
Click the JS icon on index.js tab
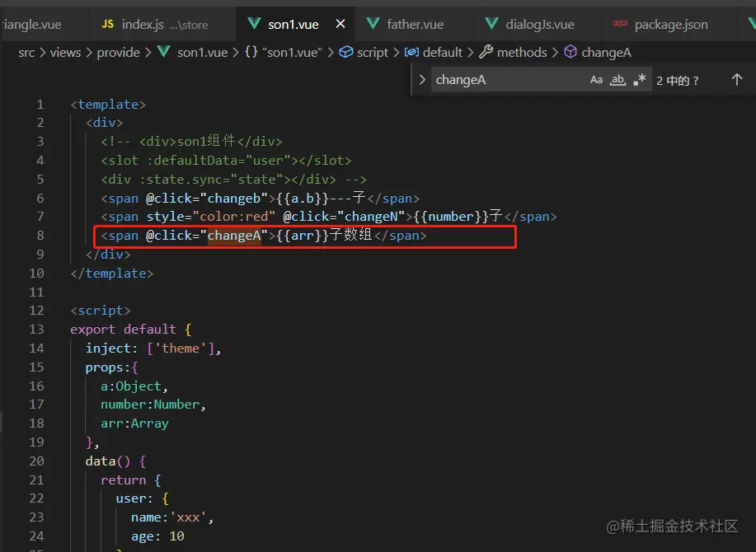(107, 24)
